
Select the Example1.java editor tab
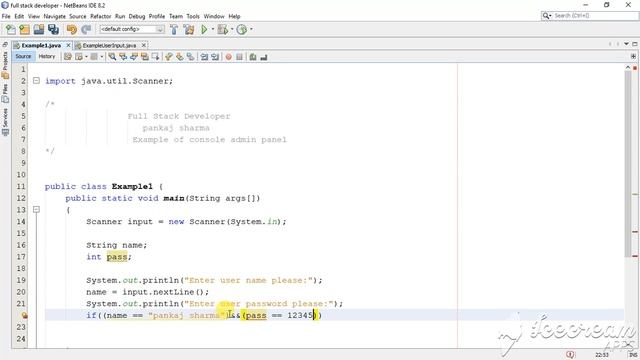click(x=41, y=45)
